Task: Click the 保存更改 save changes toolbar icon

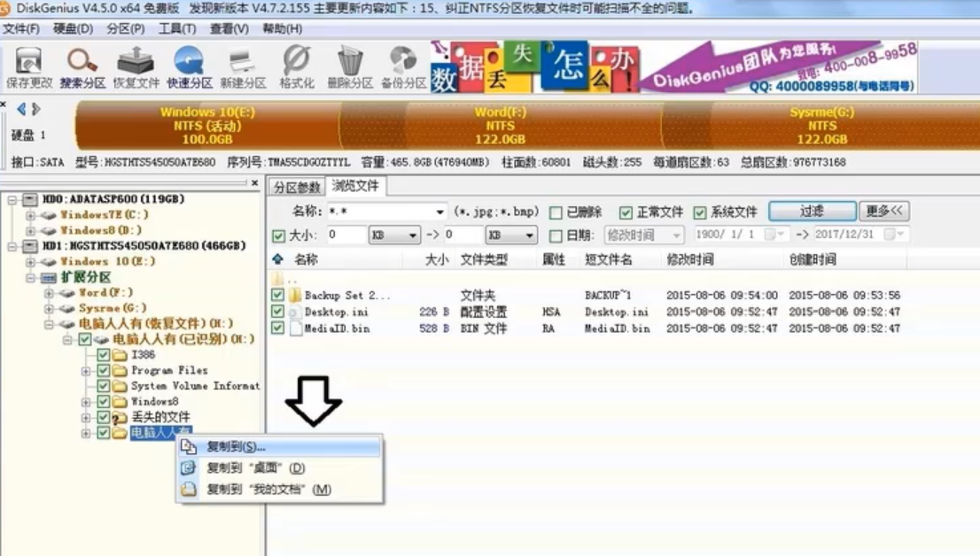Action: [29, 67]
